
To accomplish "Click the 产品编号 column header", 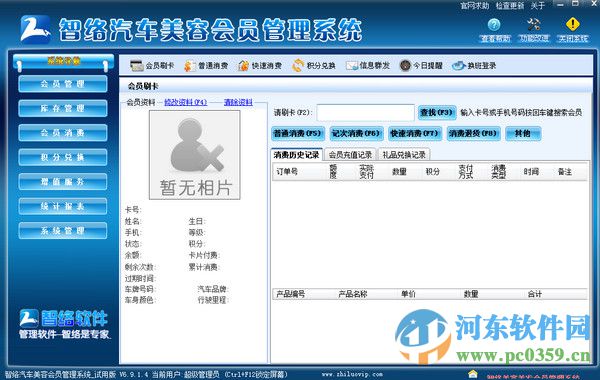I will coord(291,294).
